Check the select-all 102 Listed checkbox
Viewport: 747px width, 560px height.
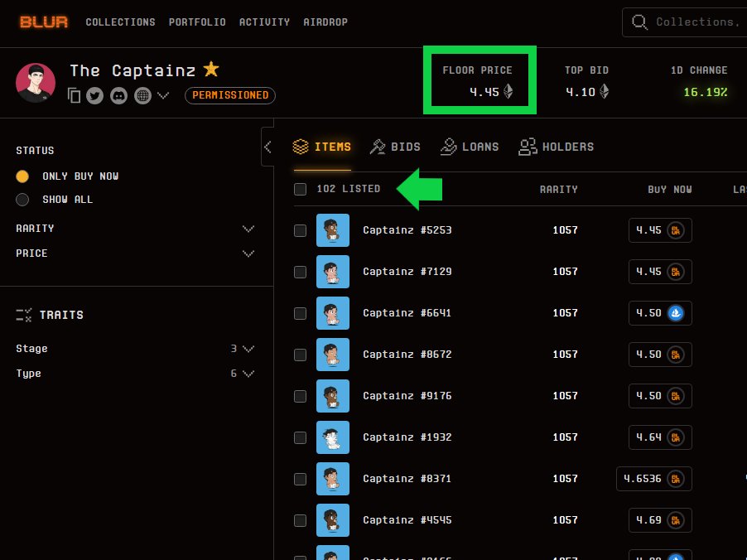[x=300, y=189]
